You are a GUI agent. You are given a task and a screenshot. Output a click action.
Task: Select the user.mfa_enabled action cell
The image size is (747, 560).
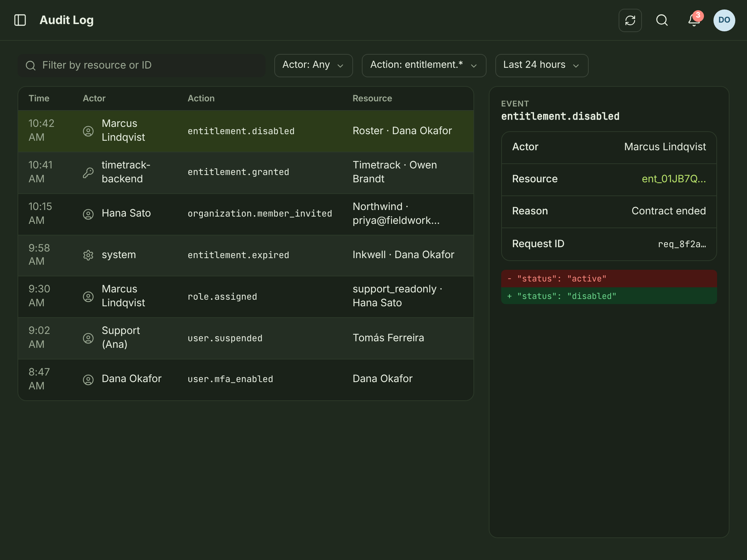pyautogui.click(x=230, y=379)
